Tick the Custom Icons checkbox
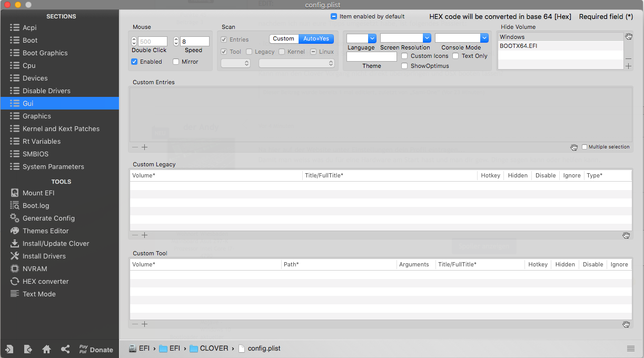This screenshot has width=644, height=358. 404,56
